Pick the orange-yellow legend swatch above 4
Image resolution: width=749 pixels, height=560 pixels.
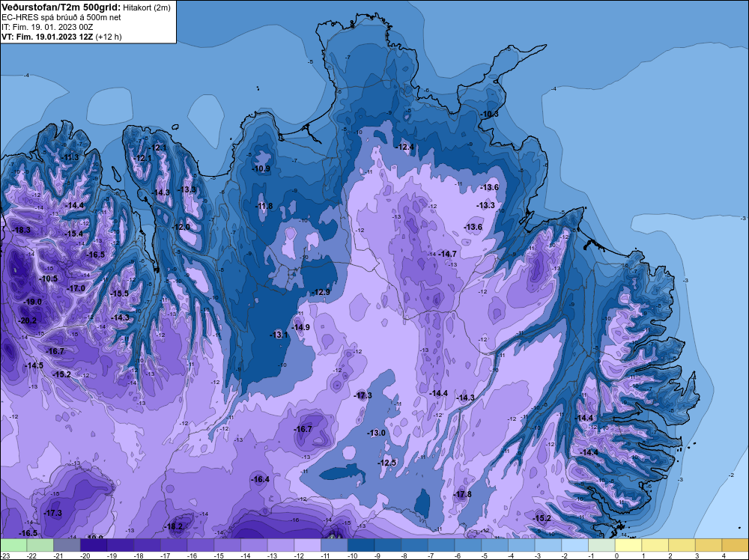(736, 545)
